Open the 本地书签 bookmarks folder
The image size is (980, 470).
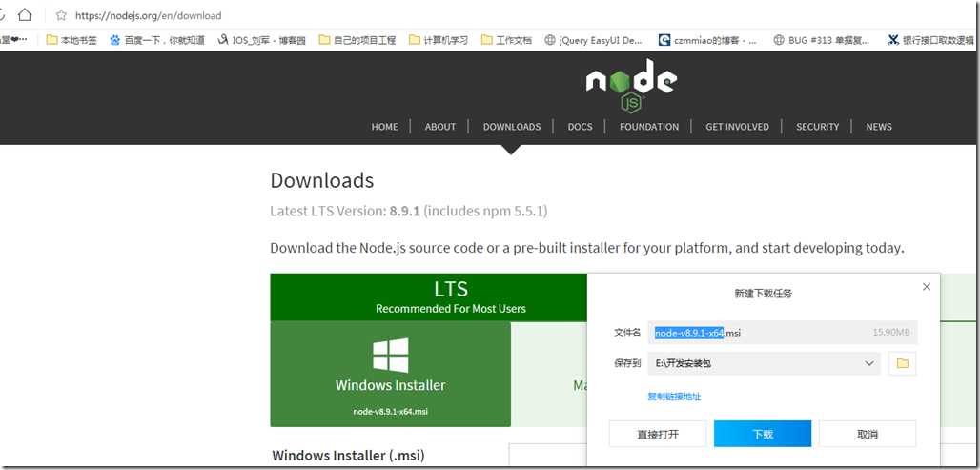coord(71,40)
